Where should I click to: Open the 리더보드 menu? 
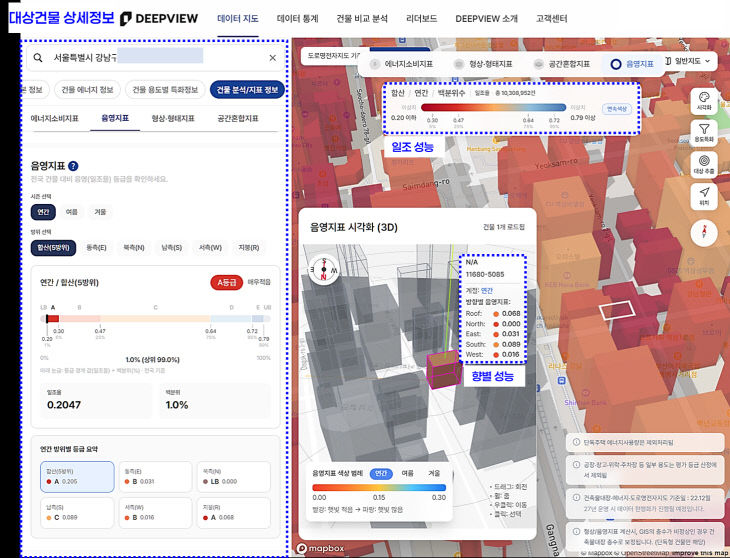point(421,19)
